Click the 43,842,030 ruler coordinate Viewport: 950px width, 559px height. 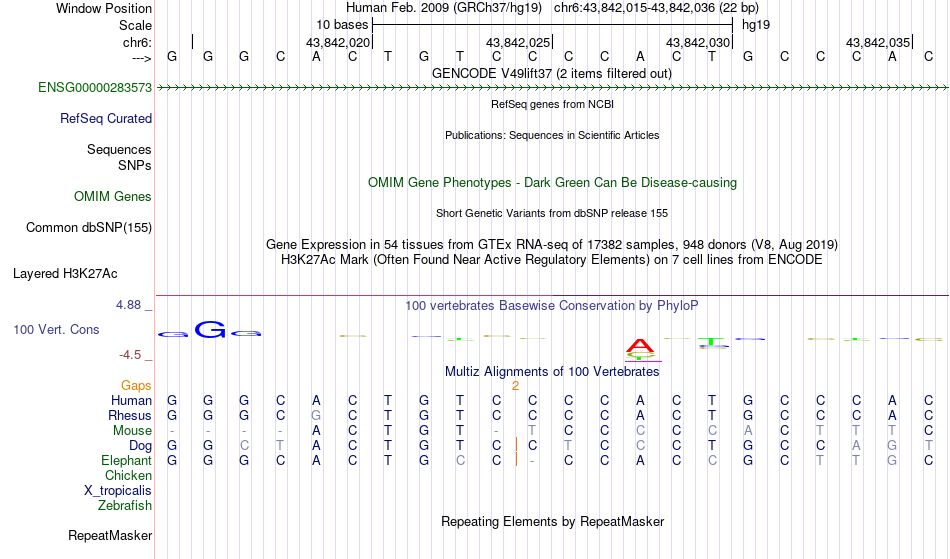click(698, 43)
